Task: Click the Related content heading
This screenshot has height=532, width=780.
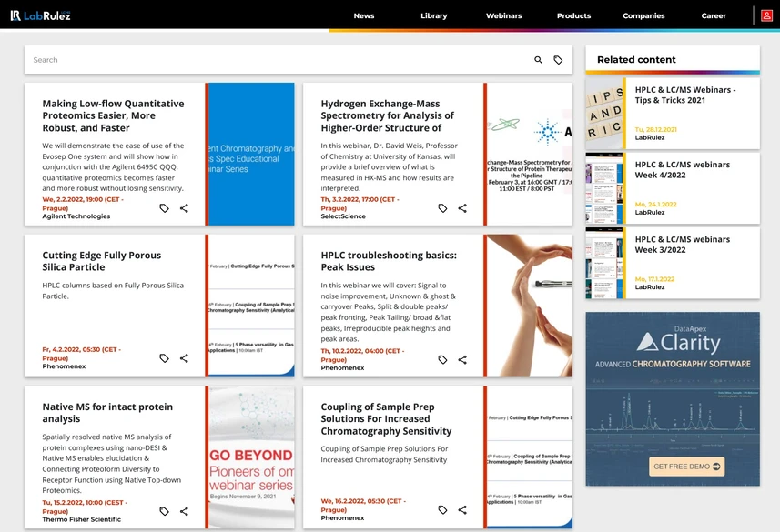Action: 636,60
